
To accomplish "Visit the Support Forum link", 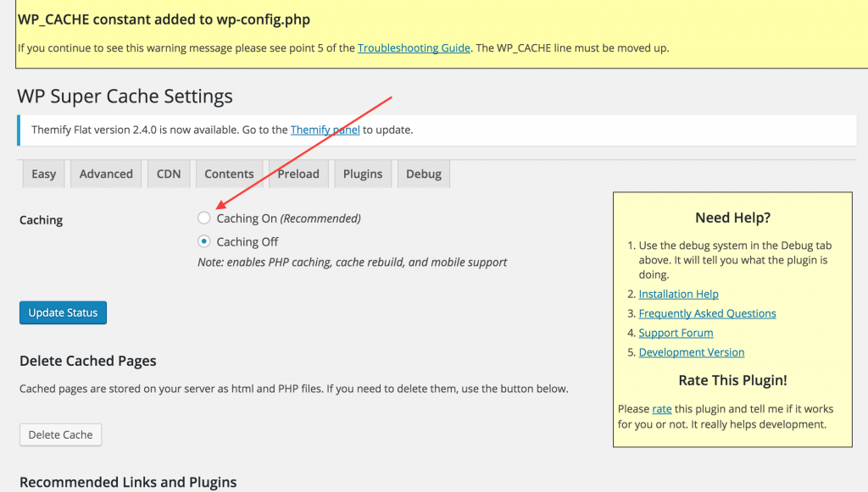I will pos(676,333).
